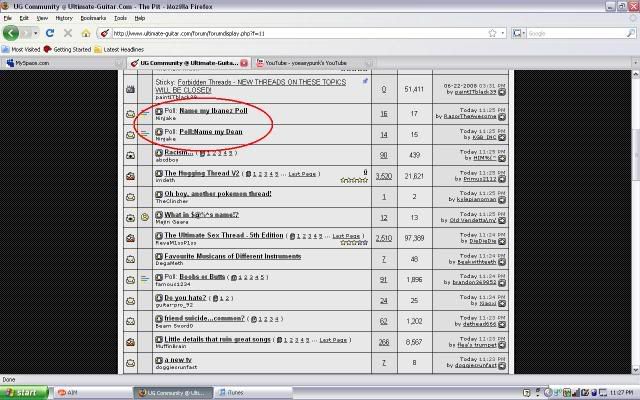Go to first new post in Racism thread
Image resolution: width=640 pixels, height=400 pixels.
click(159, 153)
